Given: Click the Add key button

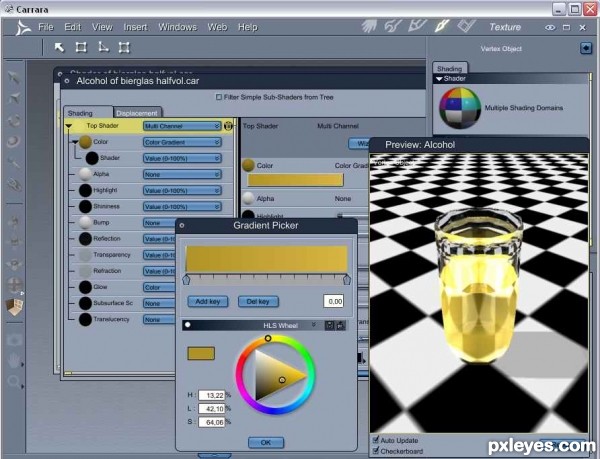Looking at the screenshot, I should click(x=208, y=301).
